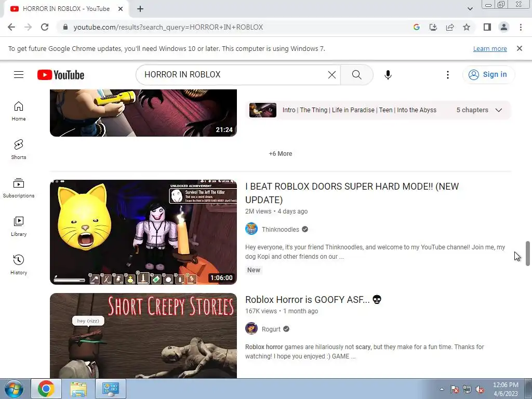Click the page vertical scrollbar handle

click(x=528, y=254)
